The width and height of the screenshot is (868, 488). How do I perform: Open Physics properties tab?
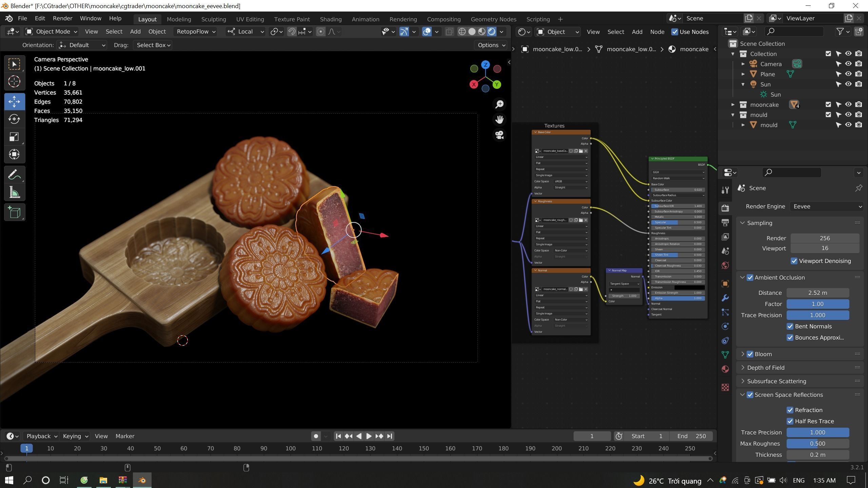(x=725, y=326)
